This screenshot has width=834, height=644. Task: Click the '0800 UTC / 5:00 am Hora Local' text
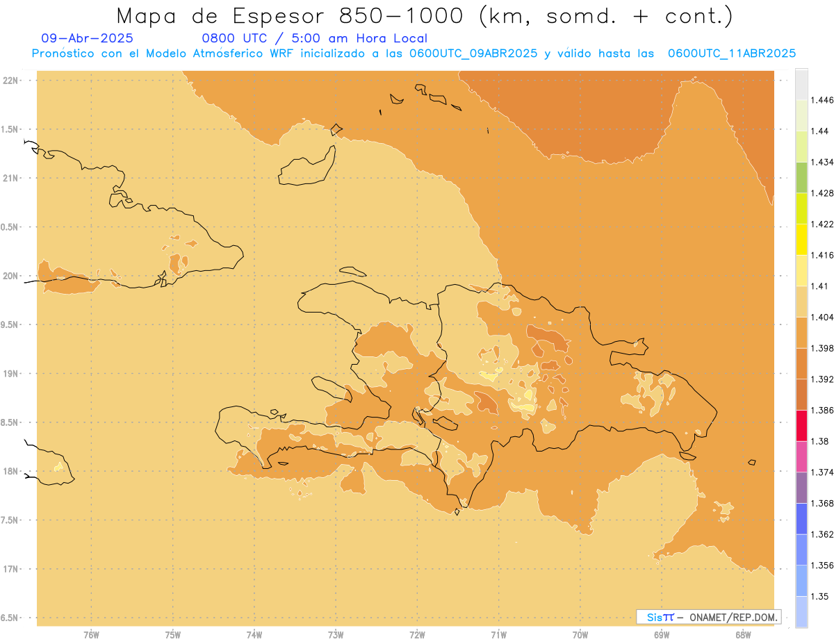[315, 38]
